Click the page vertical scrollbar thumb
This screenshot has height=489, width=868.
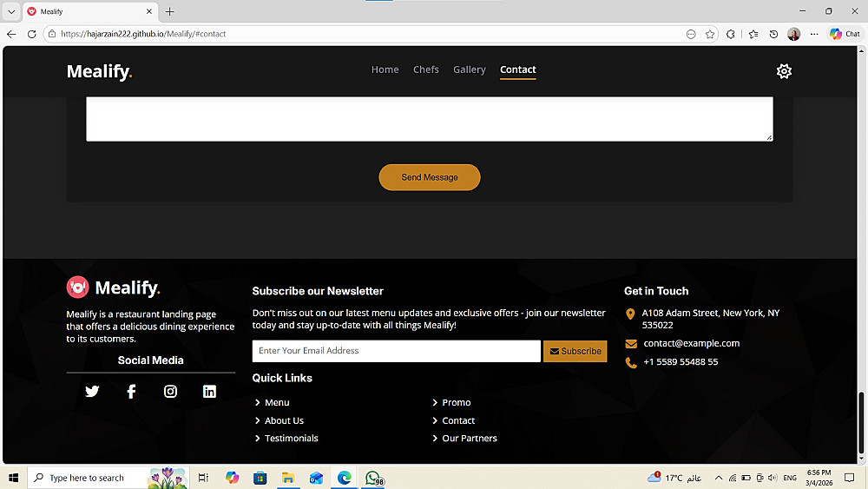click(861, 422)
